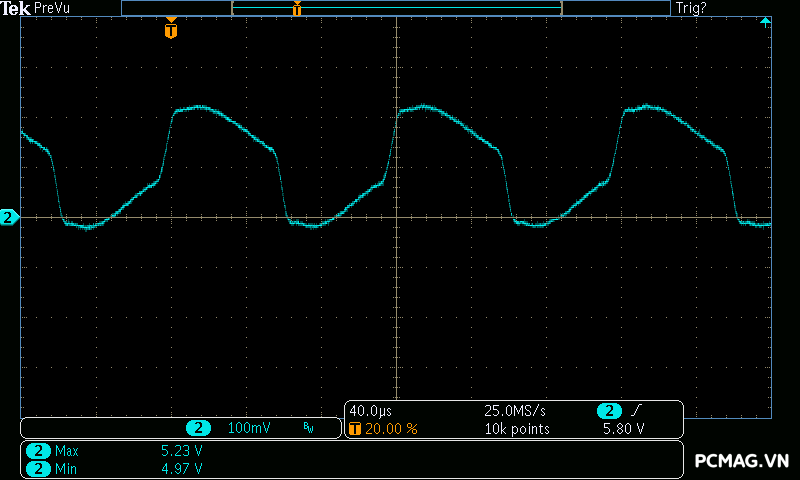800x480 pixels.
Task: Click the orange trigger position T marker
Action: click(x=171, y=30)
